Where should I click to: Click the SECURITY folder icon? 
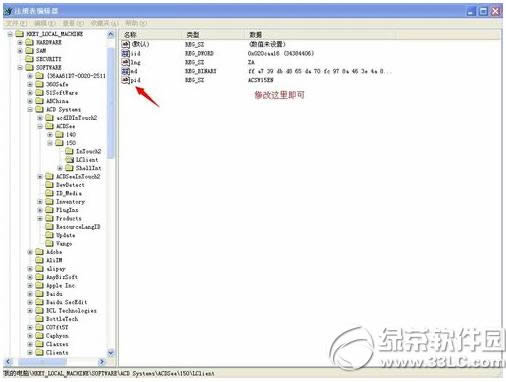(30, 59)
